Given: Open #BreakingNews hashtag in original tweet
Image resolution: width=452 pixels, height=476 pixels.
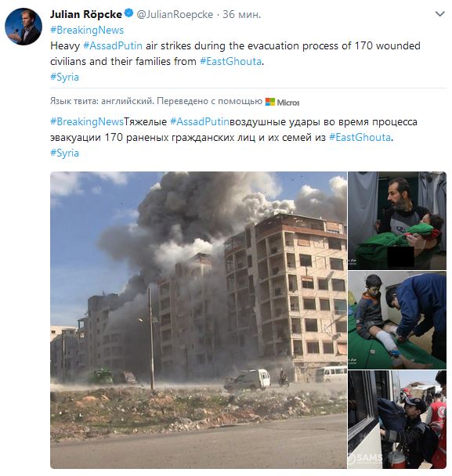Looking at the screenshot, I should [x=87, y=30].
